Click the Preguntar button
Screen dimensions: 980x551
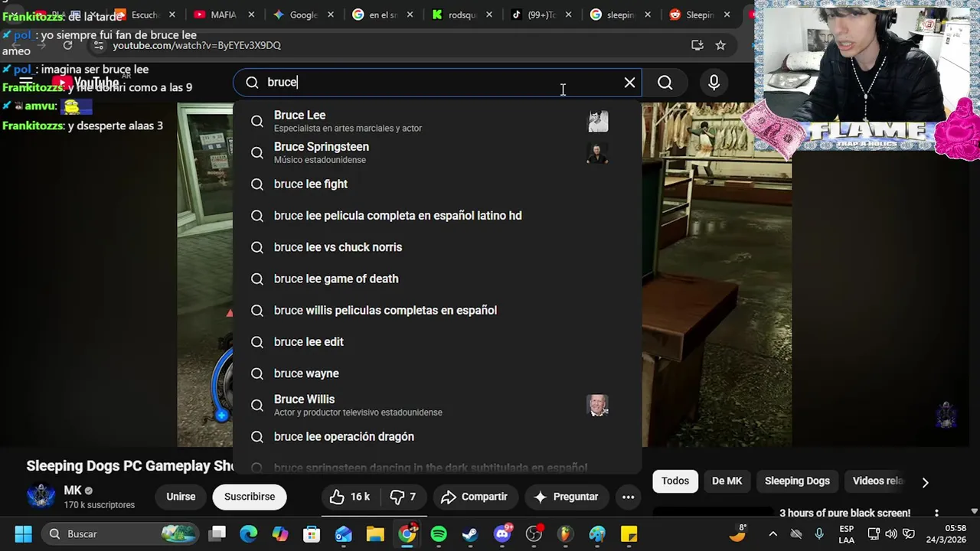pos(566,497)
